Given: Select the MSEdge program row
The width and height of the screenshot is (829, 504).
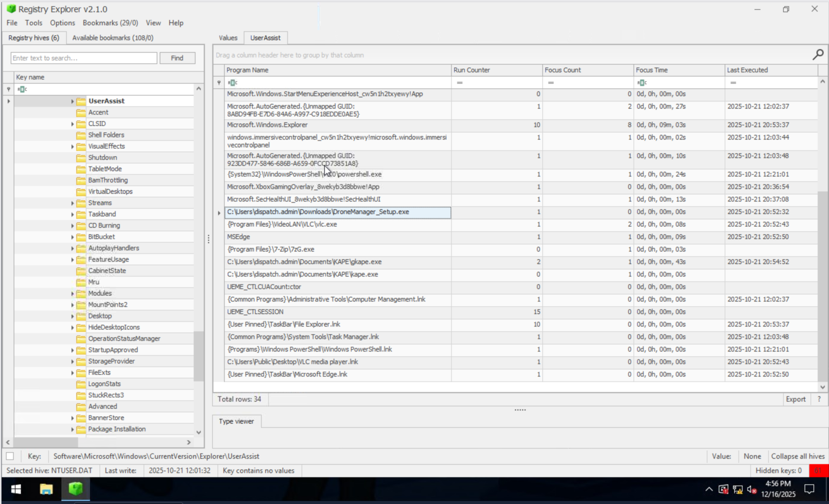Looking at the screenshot, I should click(521, 237).
